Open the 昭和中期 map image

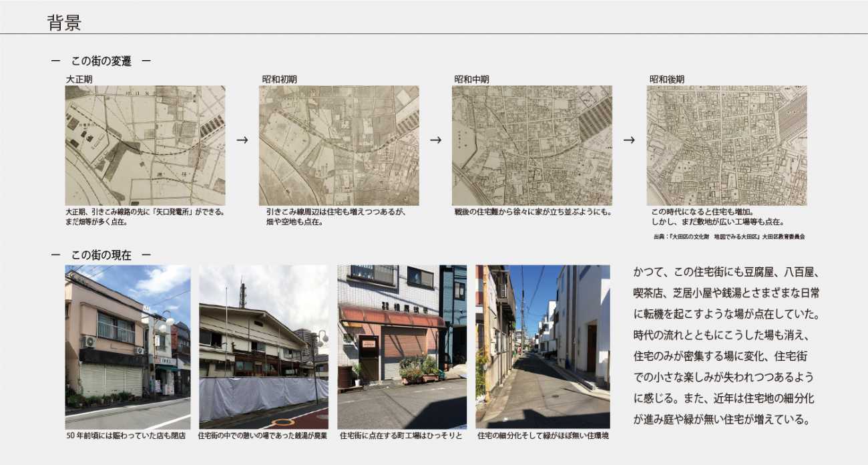pos(531,145)
